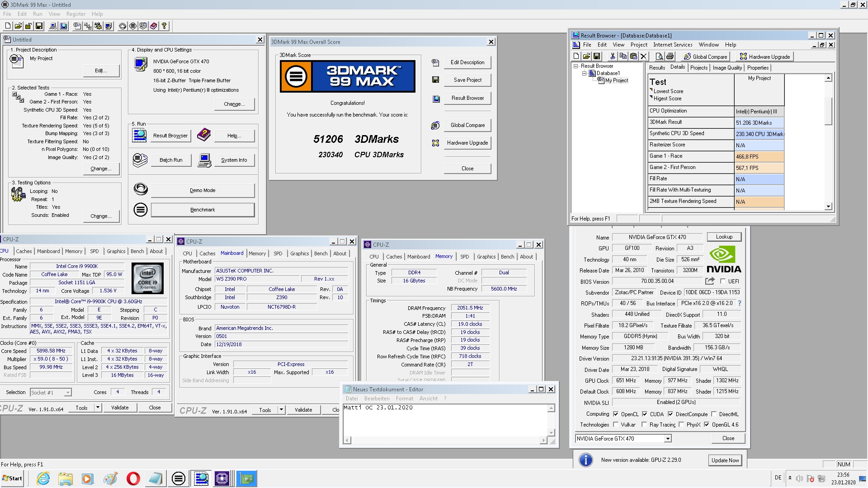Click Hardware Upgrade icon in Overall Score dialog
This screenshot has height=488, width=868.
(435, 143)
